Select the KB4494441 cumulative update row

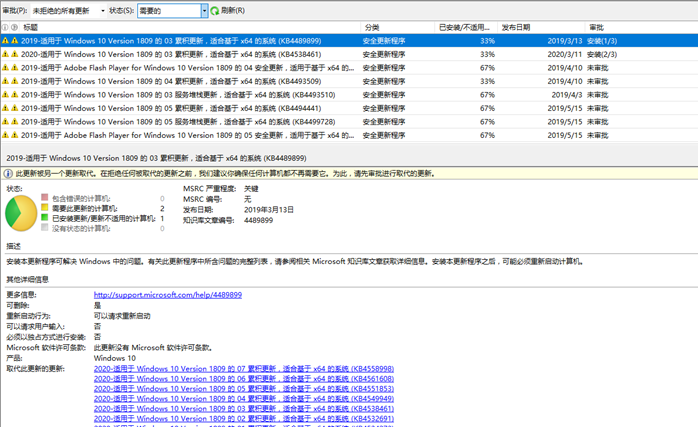(x=349, y=108)
